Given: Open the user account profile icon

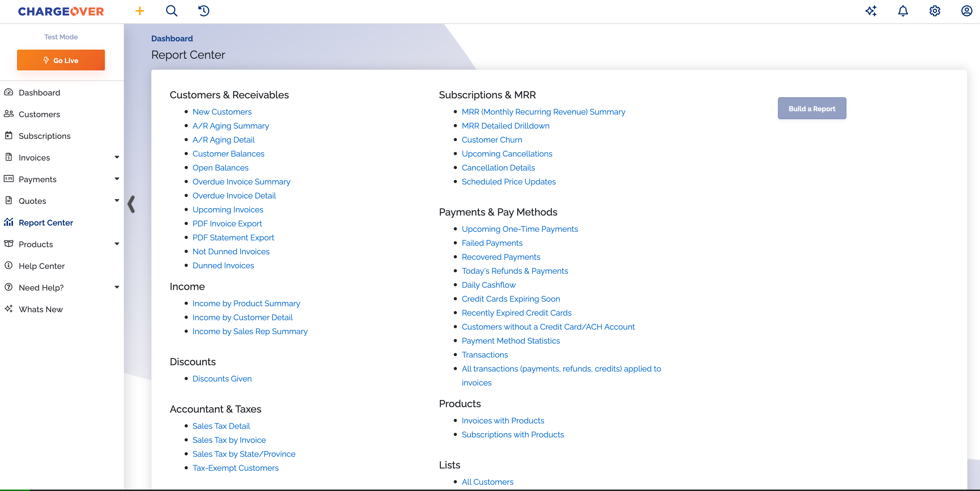Looking at the screenshot, I should point(967,11).
